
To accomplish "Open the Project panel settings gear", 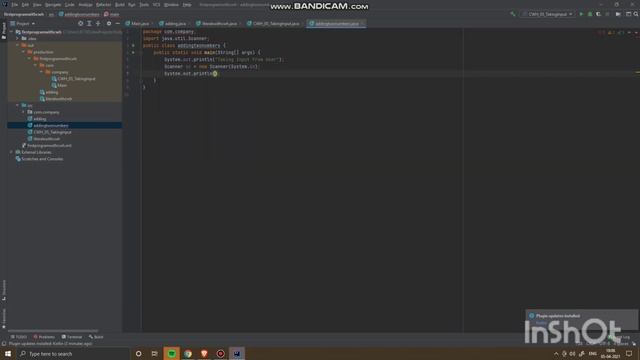I will tap(109, 24).
